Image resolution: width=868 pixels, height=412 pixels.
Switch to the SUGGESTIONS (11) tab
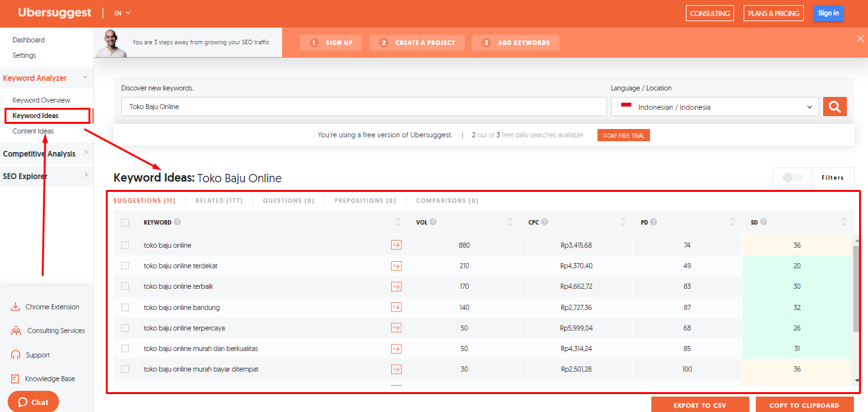144,200
